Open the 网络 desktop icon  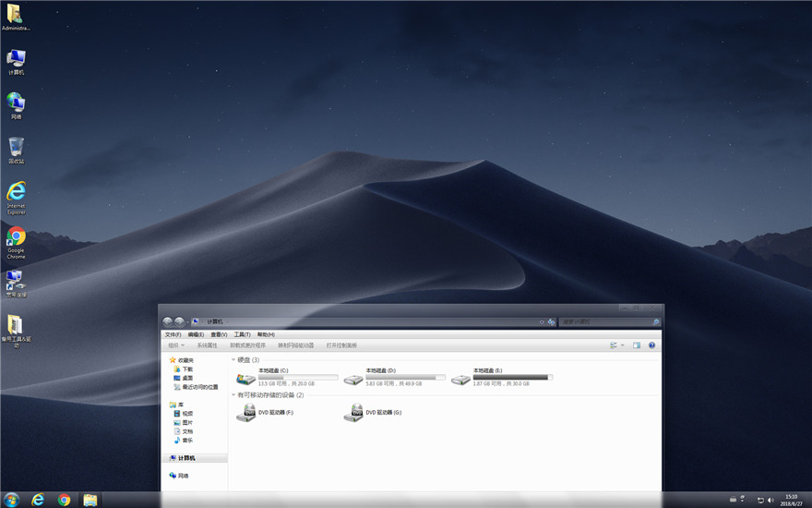coord(16,106)
